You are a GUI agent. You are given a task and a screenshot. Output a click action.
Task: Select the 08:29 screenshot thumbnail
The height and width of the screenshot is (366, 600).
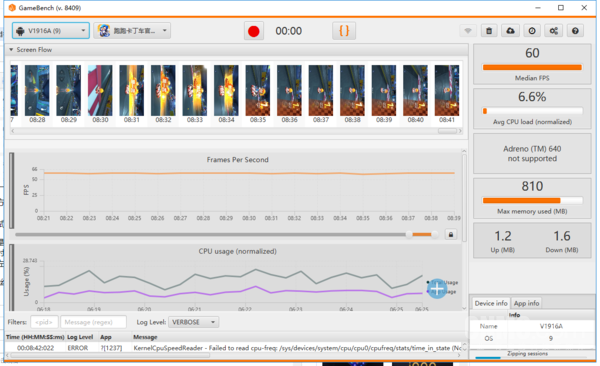click(68, 90)
